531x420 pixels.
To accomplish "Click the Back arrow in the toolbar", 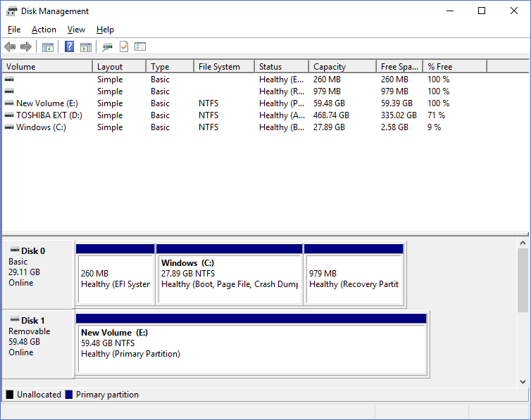I will (9, 47).
